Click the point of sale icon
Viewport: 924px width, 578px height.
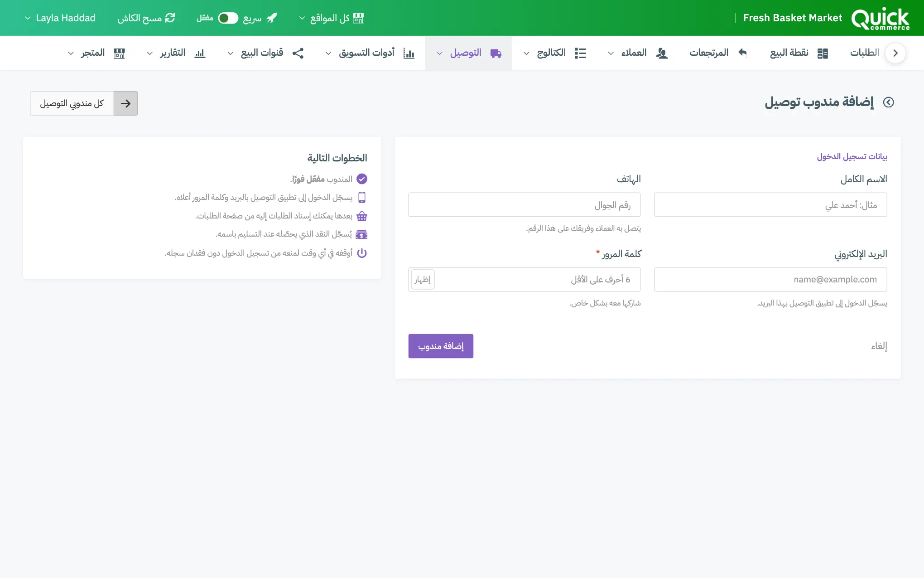click(823, 53)
